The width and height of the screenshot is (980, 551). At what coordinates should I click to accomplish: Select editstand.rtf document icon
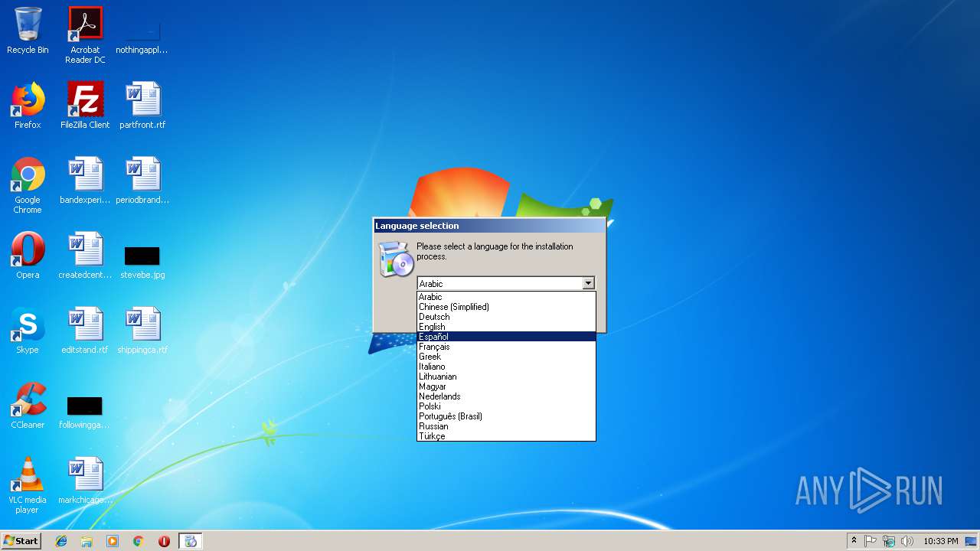(x=85, y=331)
